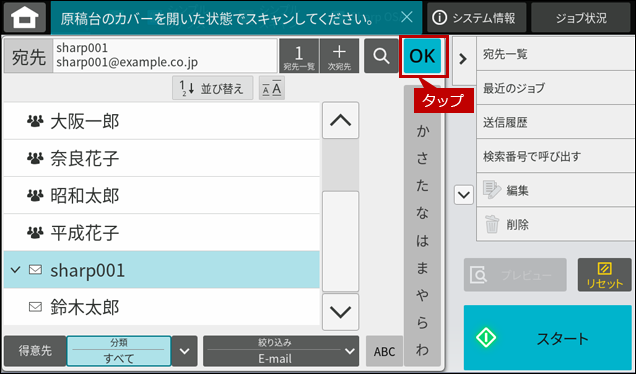Open System Information
Viewport: 636px width, 374px height.
[476, 17]
